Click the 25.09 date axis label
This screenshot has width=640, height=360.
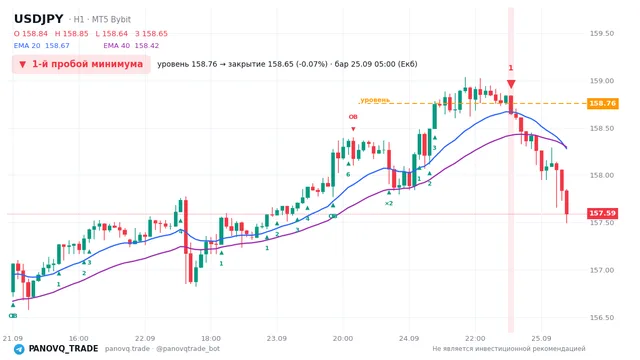[x=541, y=338]
